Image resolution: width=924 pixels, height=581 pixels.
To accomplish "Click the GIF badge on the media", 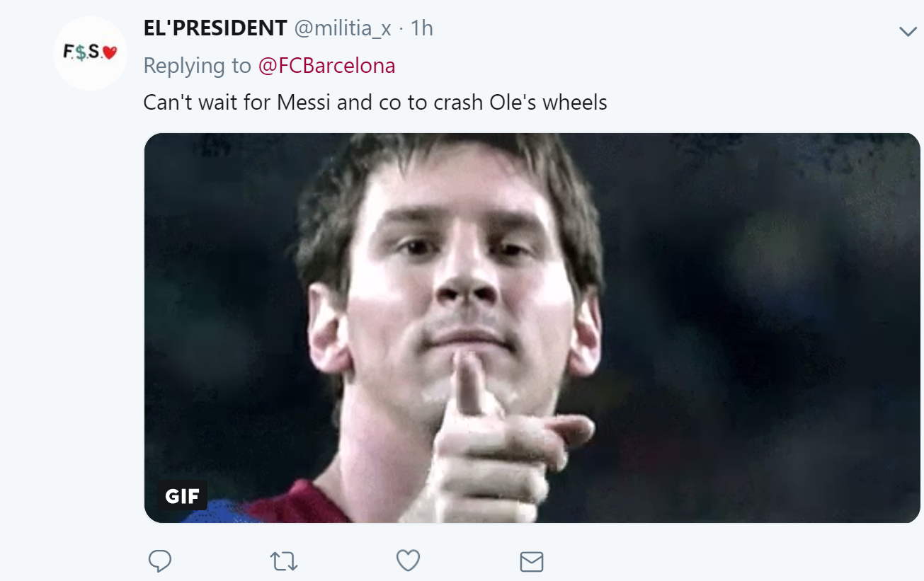I will tap(183, 496).
